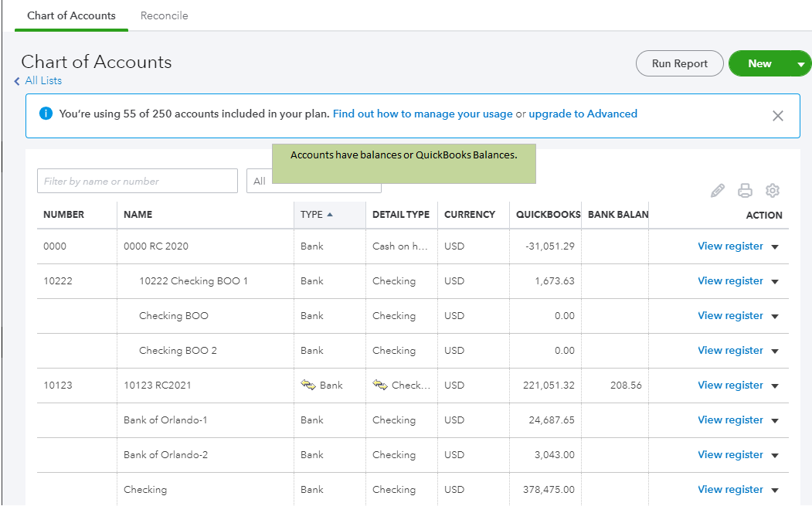Click the pencil icon to edit accounts
The width and height of the screenshot is (812, 513).
(717, 190)
